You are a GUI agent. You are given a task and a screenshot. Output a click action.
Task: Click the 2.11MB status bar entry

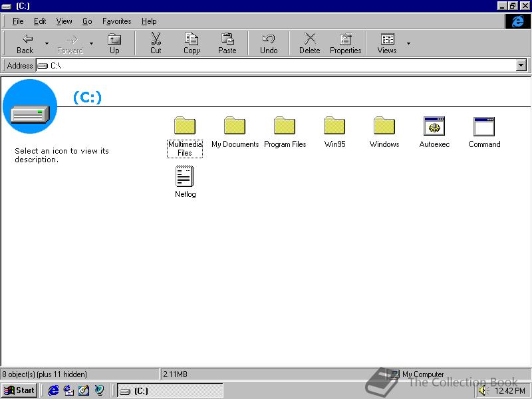point(175,374)
